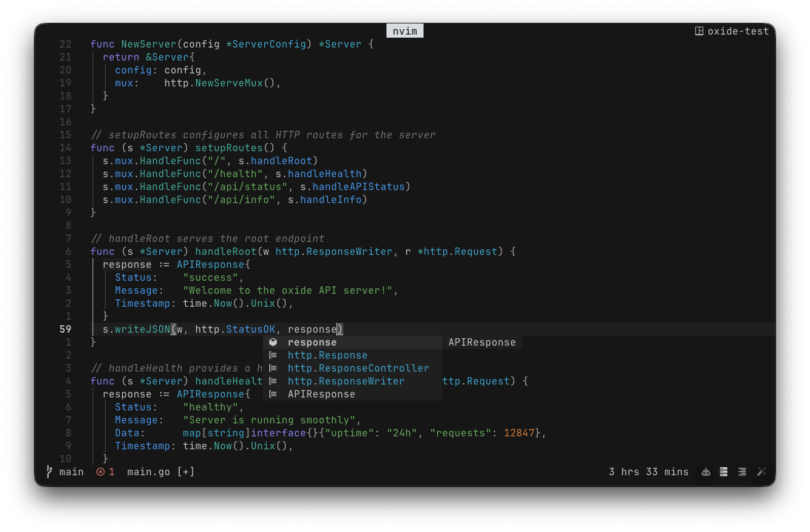The width and height of the screenshot is (810, 532).
Task: Click the magic wand formatter icon
Action: tap(761, 472)
